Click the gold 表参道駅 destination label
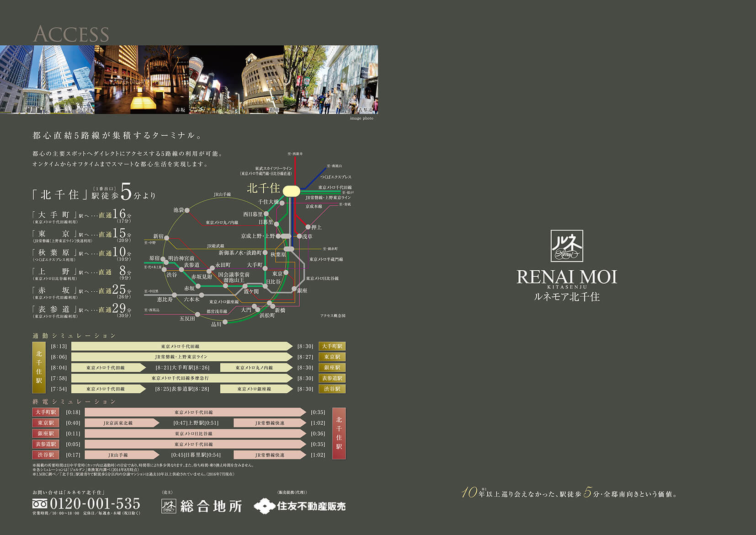756x535 pixels. (332, 378)
